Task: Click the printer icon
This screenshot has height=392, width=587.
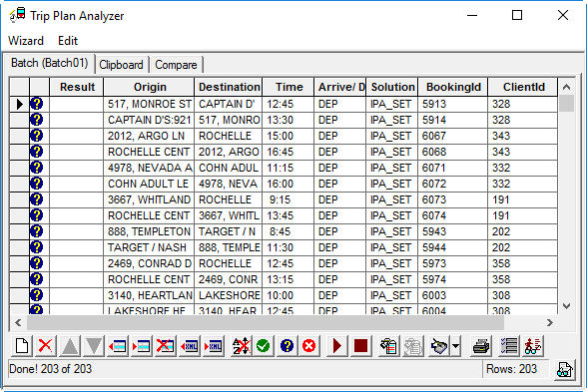Action: (x=481, y=346)
